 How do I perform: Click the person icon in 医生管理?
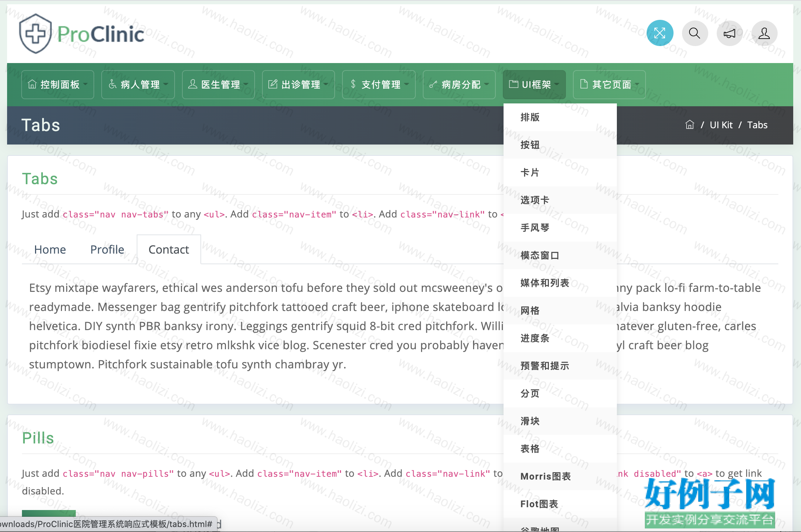pos(193,84)
